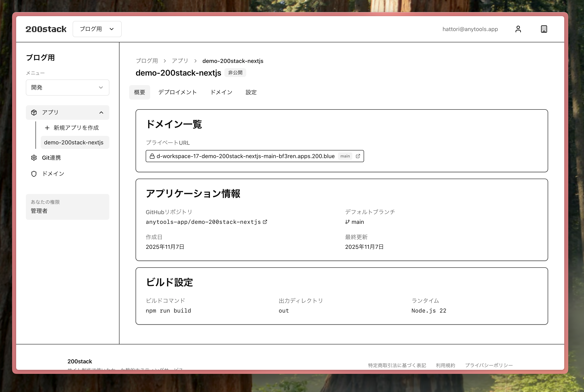Collapse the アプリ section chevron
584x392 pixels.
101,113
